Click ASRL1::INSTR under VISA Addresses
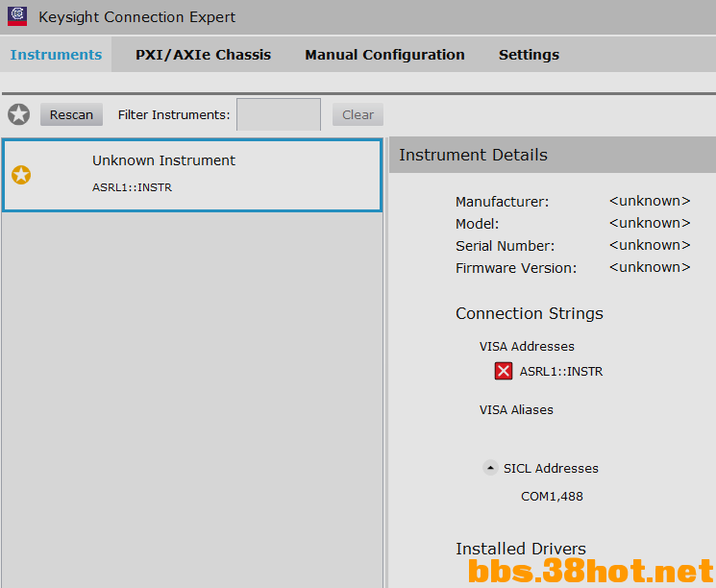This screenshot has height=588, width=716. coord(561,372)
